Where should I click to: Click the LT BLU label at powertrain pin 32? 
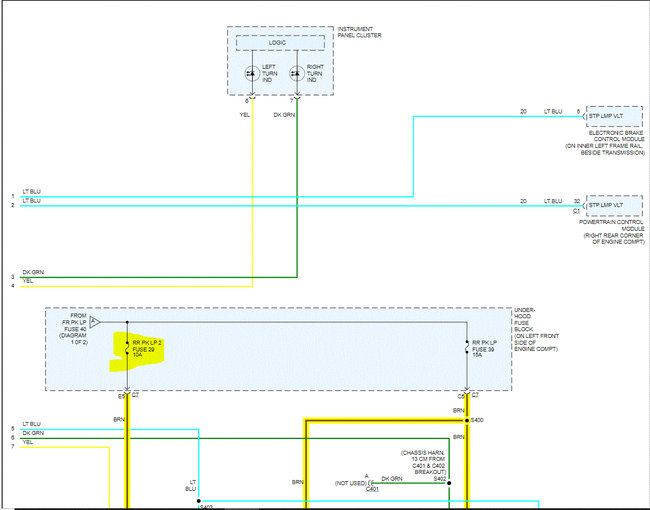pos(553,202)
